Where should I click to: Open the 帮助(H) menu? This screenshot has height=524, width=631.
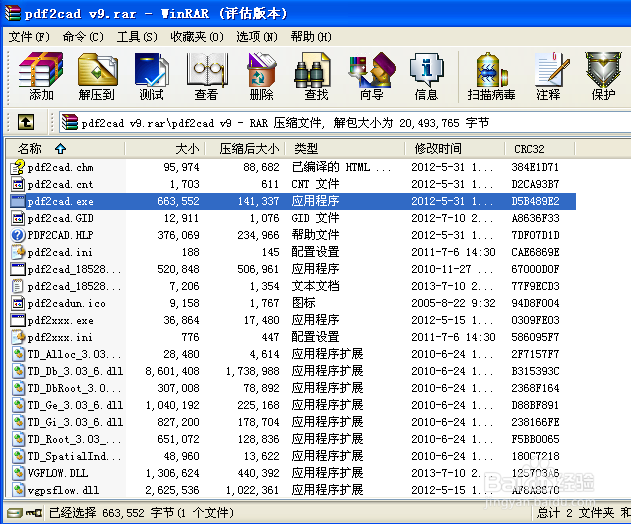(311, 37)
